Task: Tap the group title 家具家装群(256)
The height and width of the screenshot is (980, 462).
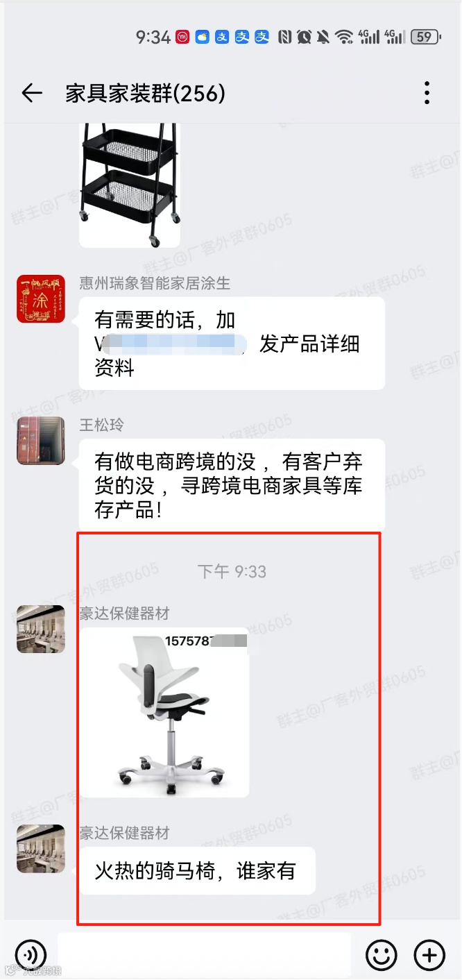Action: (x=146, y=93)
